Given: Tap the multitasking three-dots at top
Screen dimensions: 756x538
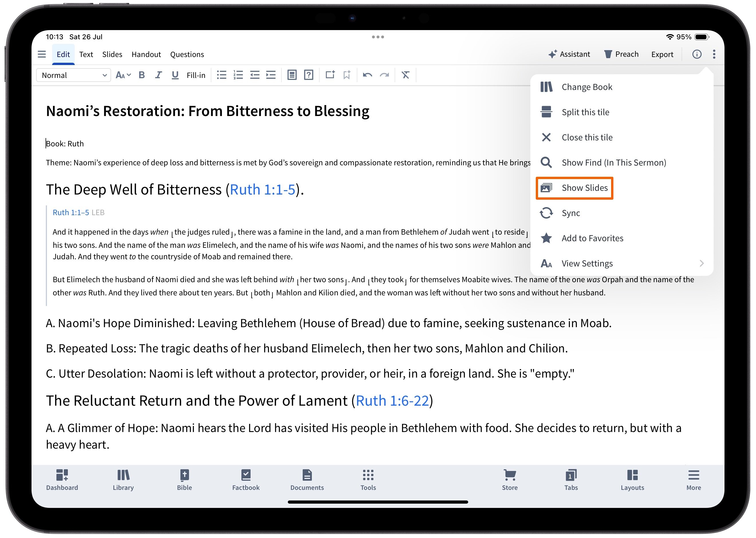Looking at the screenshot, I should pyautogui.click(x=378, y=37).
